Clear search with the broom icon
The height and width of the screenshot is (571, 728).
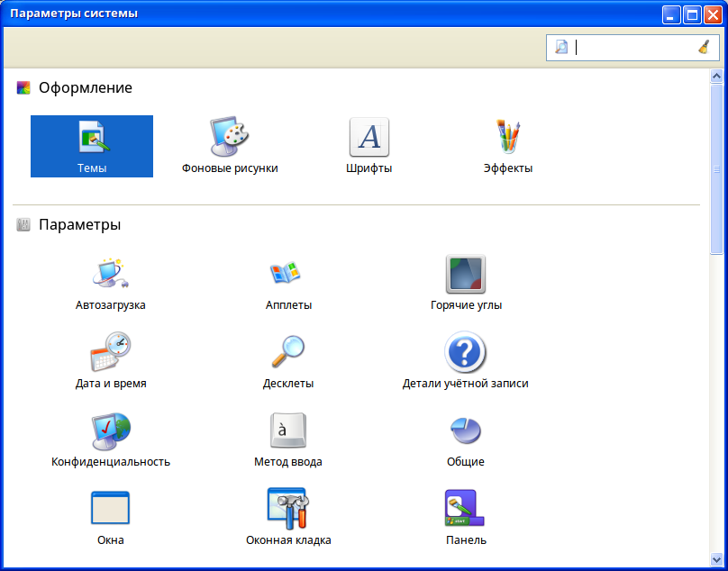tap(704, 47)
